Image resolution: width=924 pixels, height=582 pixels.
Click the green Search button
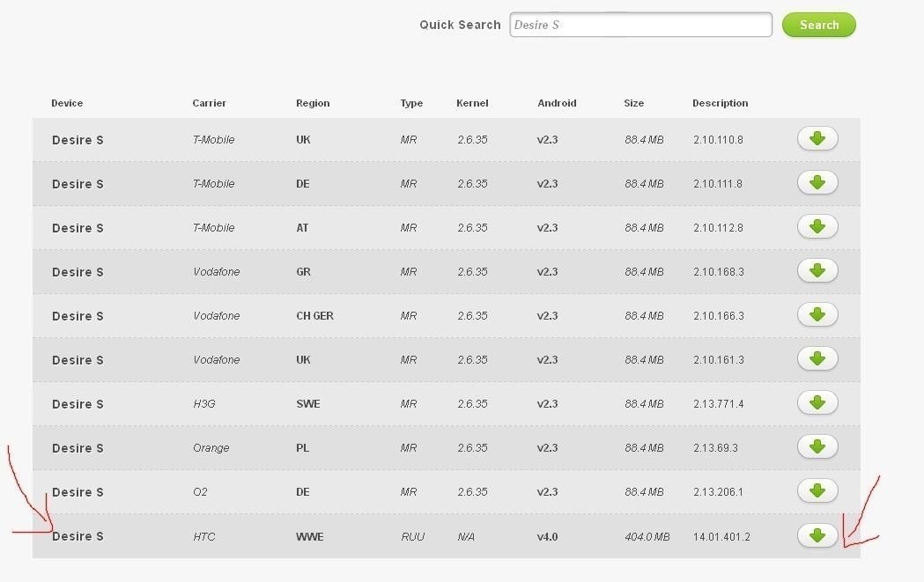pos(819,25)
